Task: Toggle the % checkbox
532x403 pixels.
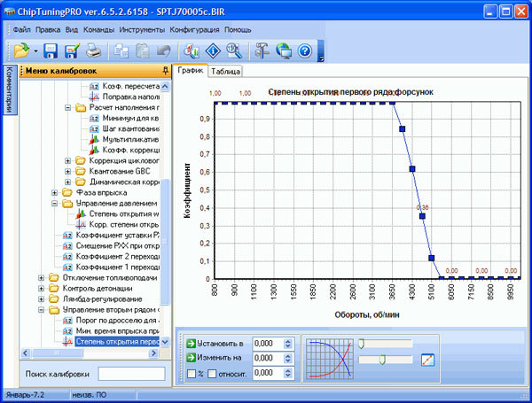Action: 192,375
